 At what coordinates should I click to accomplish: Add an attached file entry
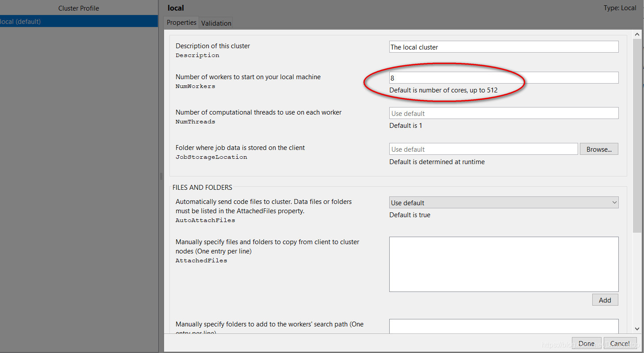(605, 300)
